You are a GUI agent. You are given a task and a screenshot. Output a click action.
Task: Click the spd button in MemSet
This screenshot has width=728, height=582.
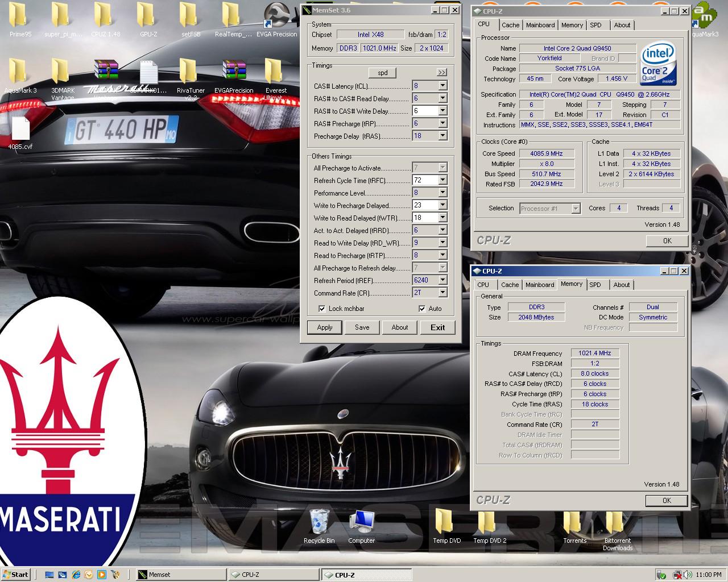(383, 73)
